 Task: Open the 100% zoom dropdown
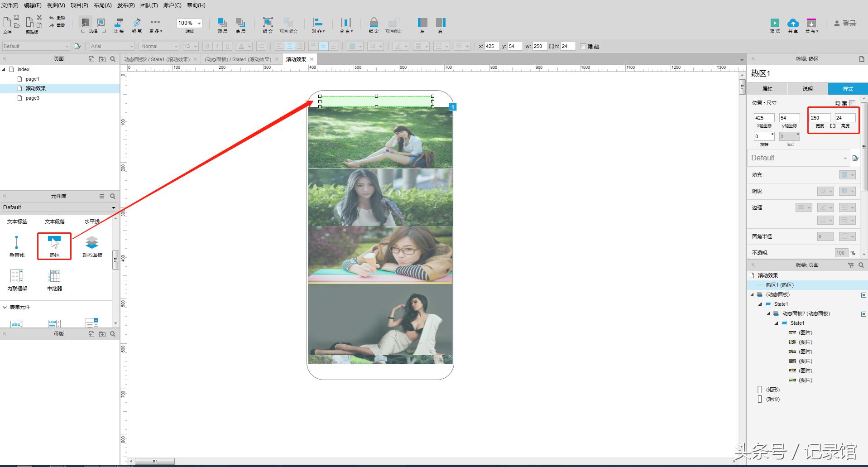click(199, 23)
